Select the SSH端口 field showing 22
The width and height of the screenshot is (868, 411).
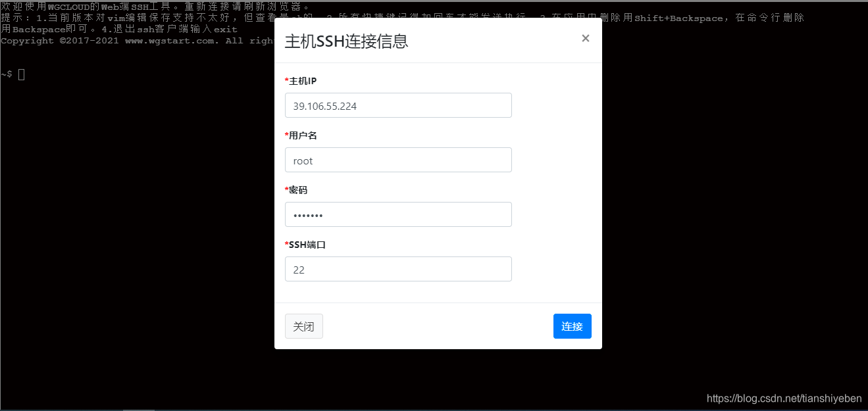[x=398, y=269]
